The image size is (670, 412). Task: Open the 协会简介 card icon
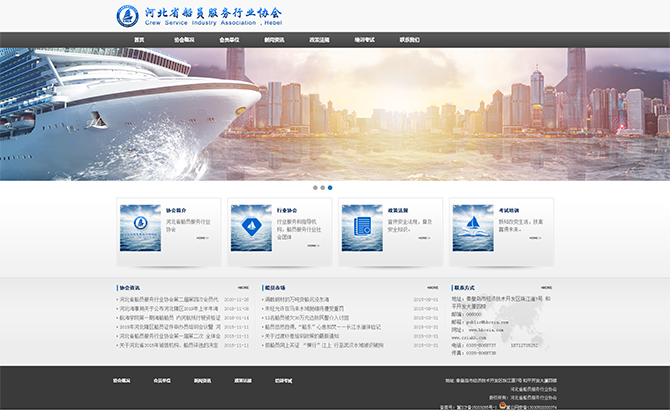(x=139, y=229)
